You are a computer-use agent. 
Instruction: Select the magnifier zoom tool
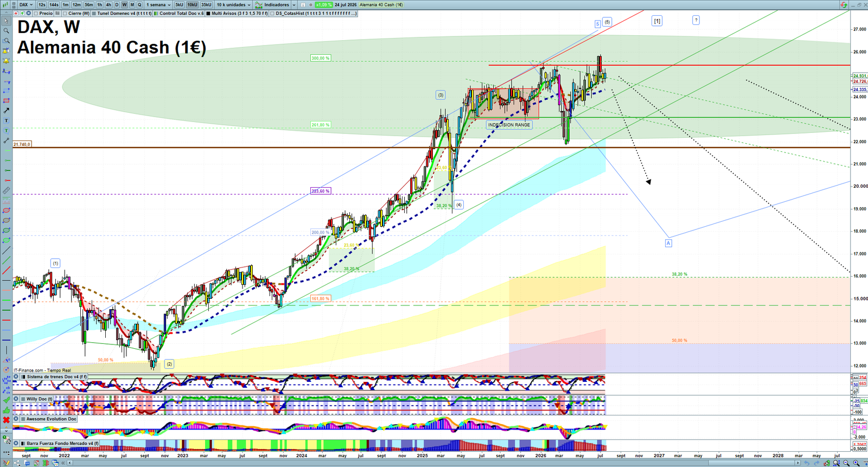coord(6,30)
